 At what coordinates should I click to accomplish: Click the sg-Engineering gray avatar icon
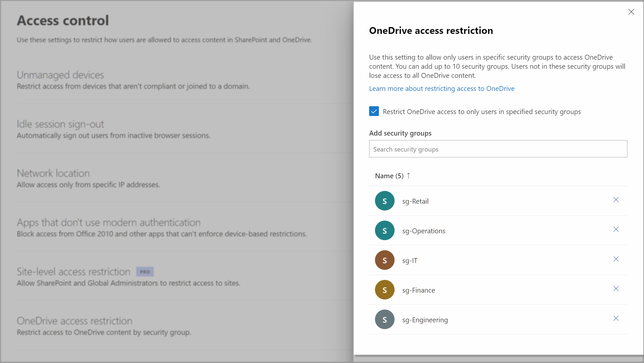point(385,319)
